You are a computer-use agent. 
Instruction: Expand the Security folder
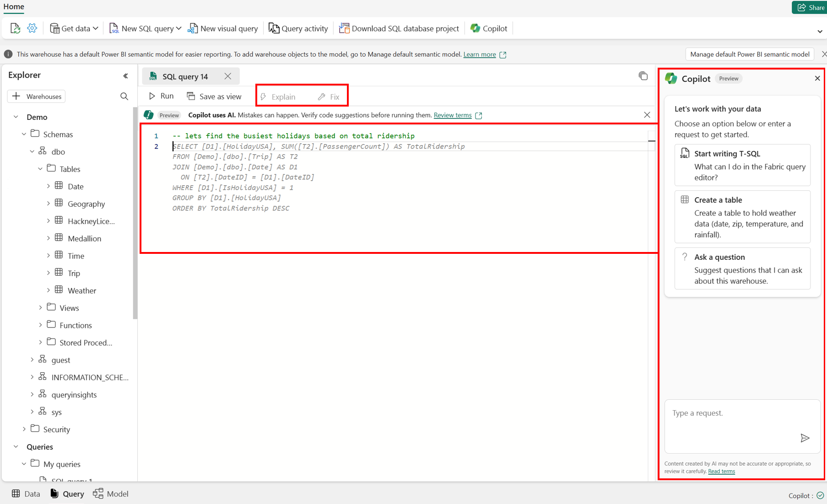(x=24, y=429)
